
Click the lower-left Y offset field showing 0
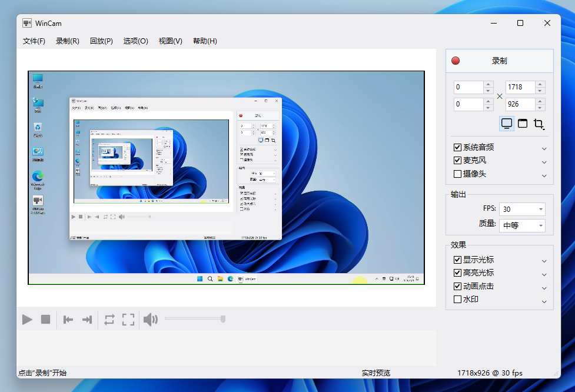click(x=468, y=104)
